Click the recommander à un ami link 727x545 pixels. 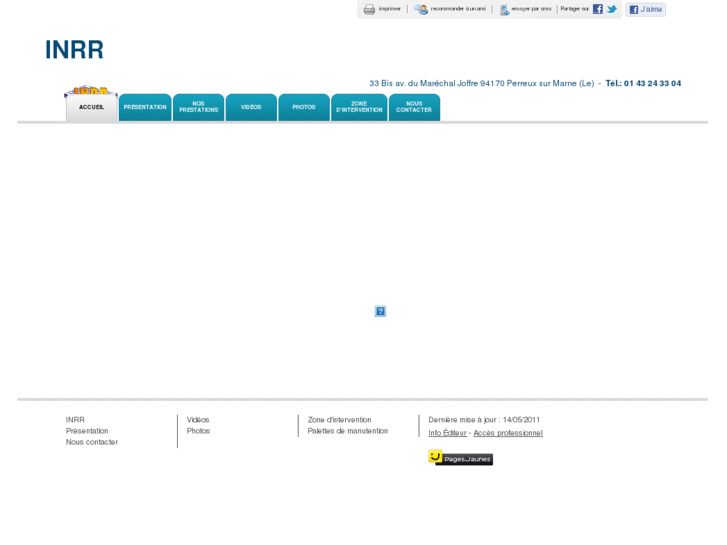pos(458,9)
